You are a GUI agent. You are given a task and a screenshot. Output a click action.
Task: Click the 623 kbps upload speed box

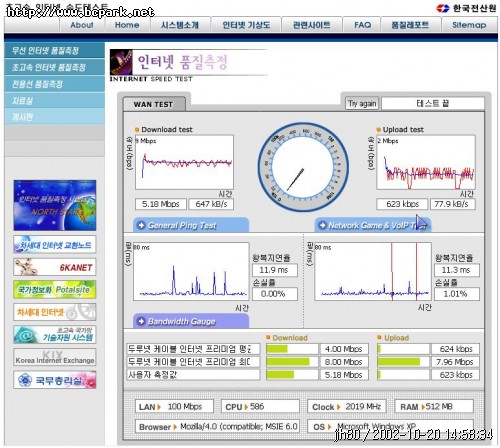click(402, 204)
